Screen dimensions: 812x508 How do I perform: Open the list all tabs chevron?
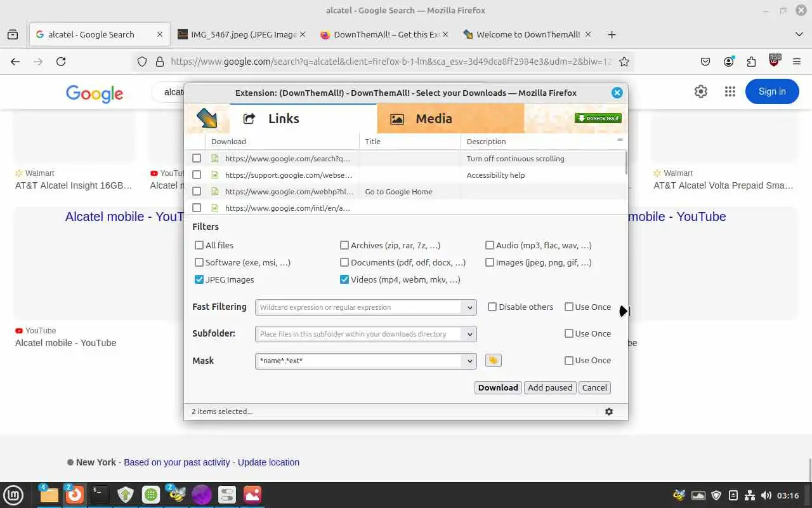click(x=799, y=34)
